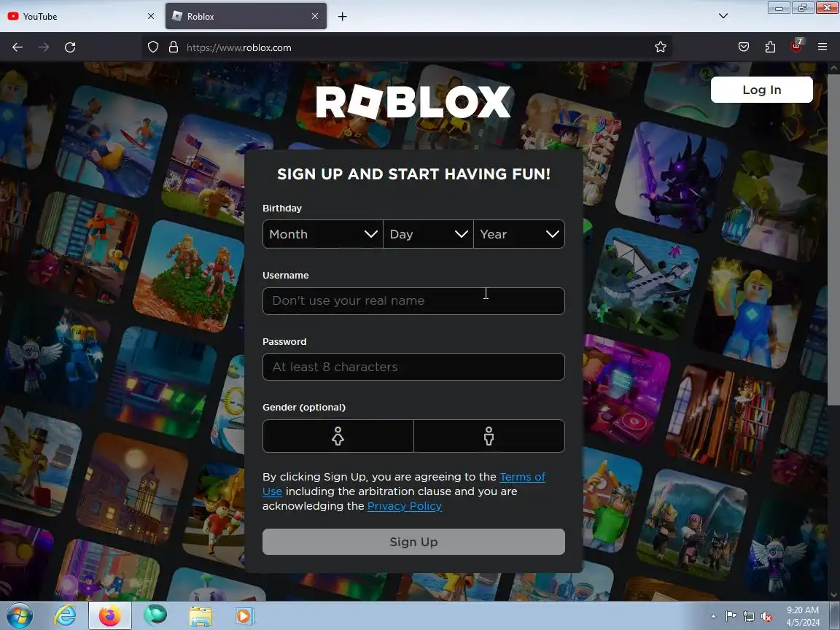This screenshot has width=840, height=630.
Task: Open the Day birthday dropdown
Action: click(x=428, y=234)
